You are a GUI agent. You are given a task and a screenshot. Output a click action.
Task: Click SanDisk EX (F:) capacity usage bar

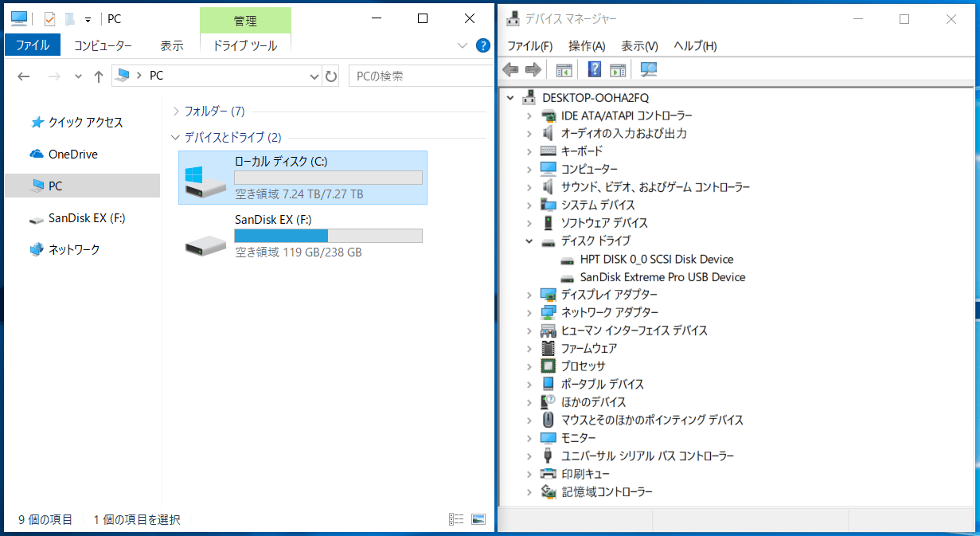tap(328, 236)
